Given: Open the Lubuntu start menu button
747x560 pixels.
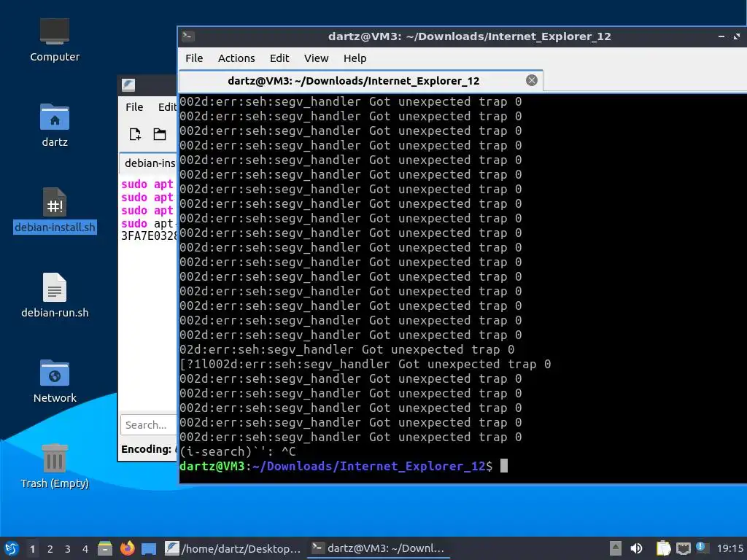Looking at the screenshot, I should (12, 548).
